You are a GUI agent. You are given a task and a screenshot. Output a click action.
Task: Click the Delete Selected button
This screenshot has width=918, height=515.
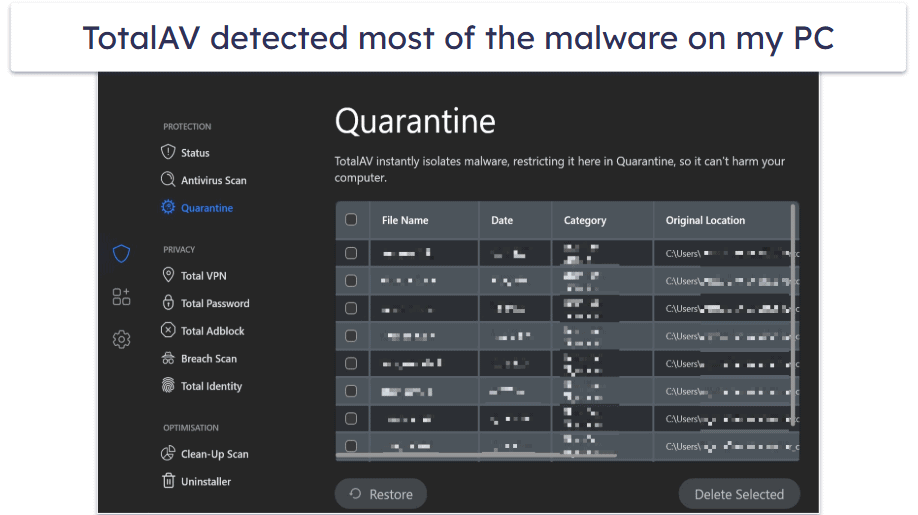point(738,494)
